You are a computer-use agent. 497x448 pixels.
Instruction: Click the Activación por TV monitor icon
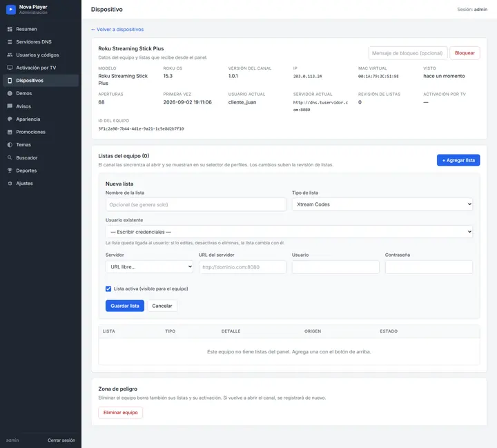pos(10,68)
